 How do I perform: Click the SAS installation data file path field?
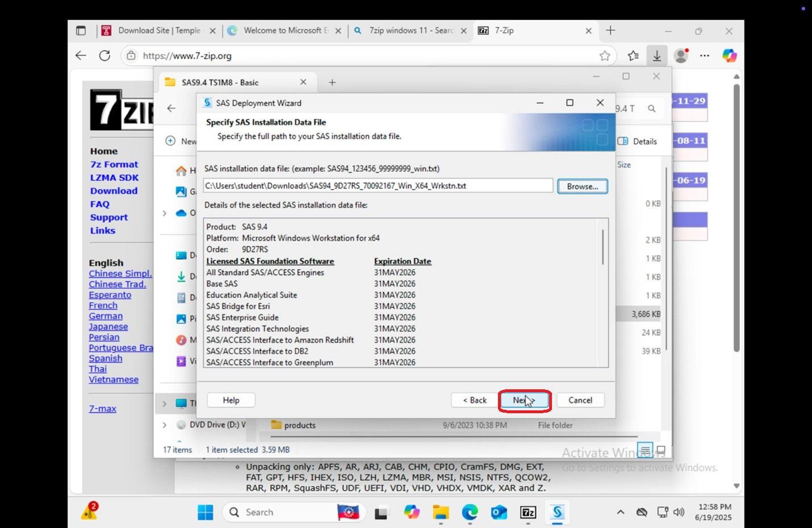coord(378,186)
